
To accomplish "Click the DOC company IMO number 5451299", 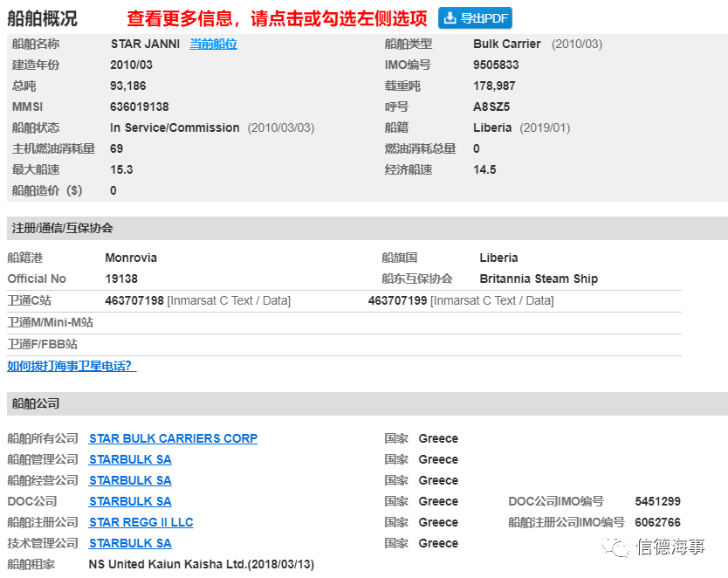I will point(657,501).
